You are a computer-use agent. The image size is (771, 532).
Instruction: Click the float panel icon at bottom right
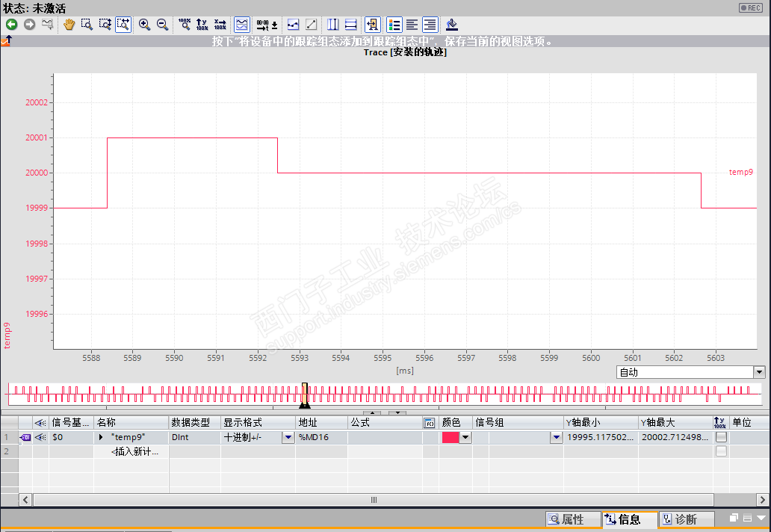pos(734,517)
